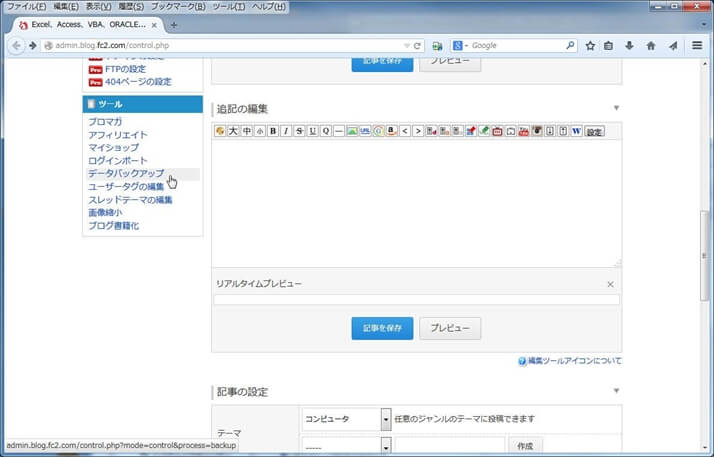Insert blockquote with Q icon
Screen dimensions: 714x457
coord(326,131)
